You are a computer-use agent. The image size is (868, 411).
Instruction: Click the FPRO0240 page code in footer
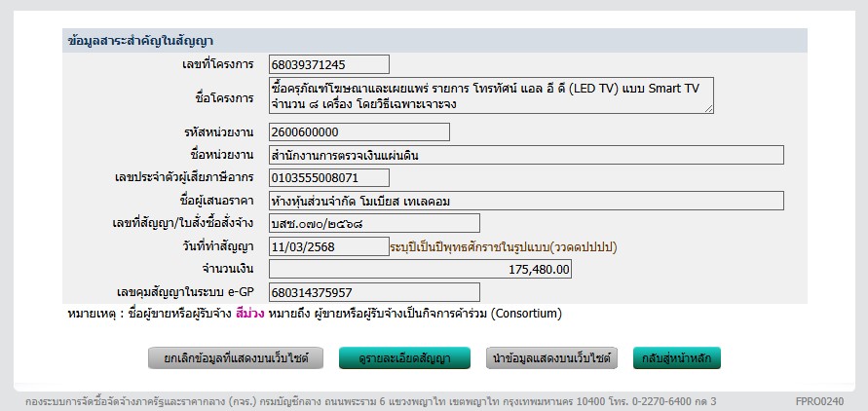(818, 400)
